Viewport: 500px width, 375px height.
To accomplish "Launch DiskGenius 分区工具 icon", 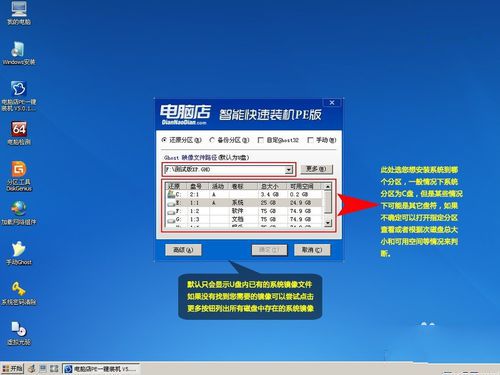I will 19,176.
